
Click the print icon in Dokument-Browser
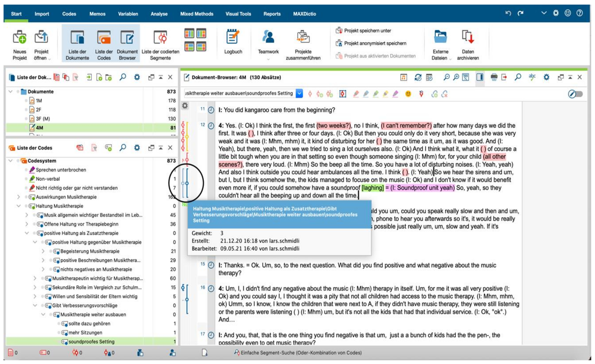[x=494, y=77]
